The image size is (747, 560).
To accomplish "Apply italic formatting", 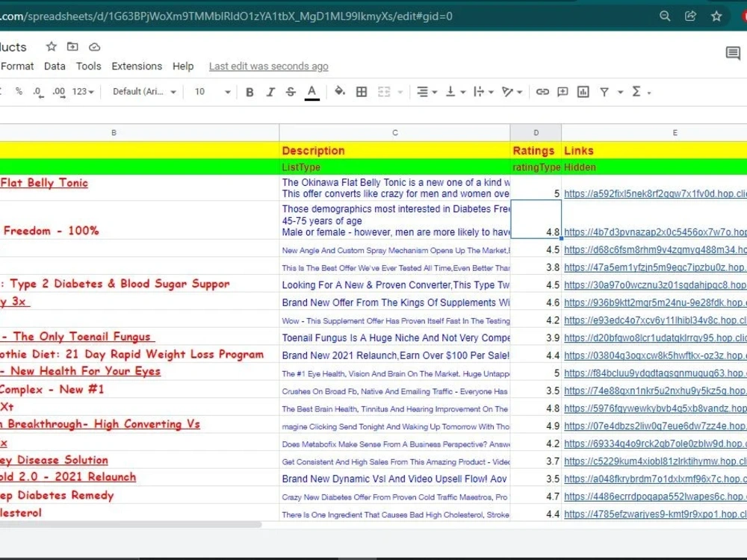I will (x=270, y=92).
